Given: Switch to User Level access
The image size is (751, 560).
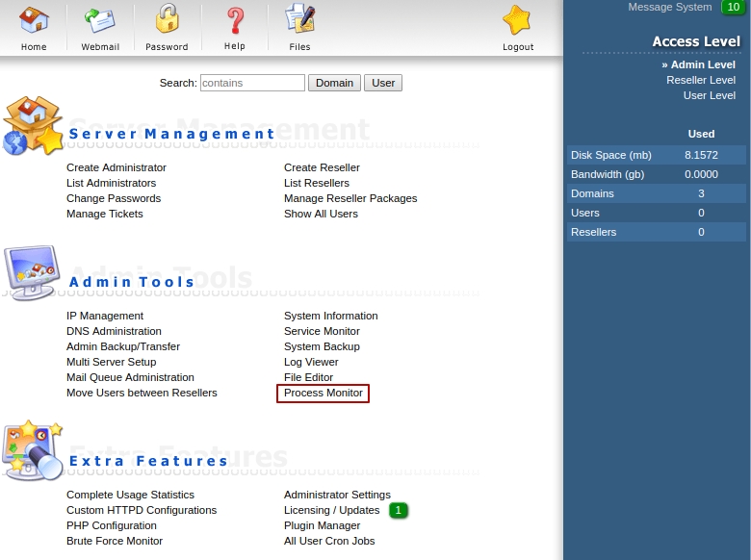Looking at the screenshot, I should pyautogui.click(x=709, y=95).
